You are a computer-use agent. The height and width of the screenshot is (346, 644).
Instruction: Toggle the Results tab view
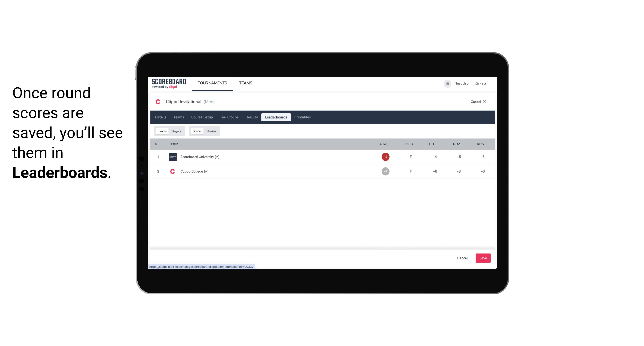pos(251,117)
